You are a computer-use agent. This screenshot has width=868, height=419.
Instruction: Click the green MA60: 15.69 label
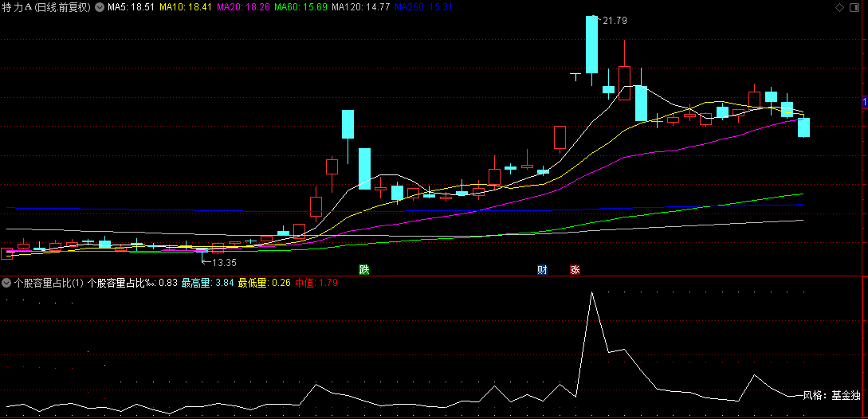click(301, 7)
